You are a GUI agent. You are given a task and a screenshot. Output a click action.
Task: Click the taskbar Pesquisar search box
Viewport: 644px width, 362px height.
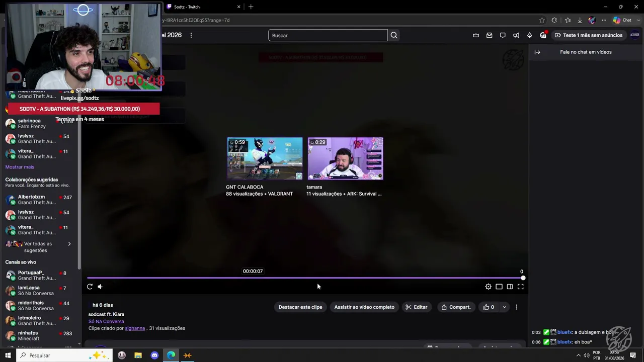64,355
